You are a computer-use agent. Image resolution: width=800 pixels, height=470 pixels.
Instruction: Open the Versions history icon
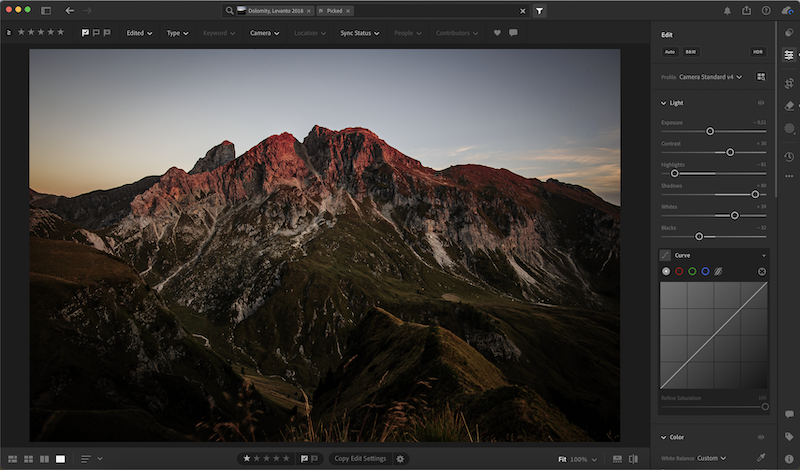[x=789, y=157]
